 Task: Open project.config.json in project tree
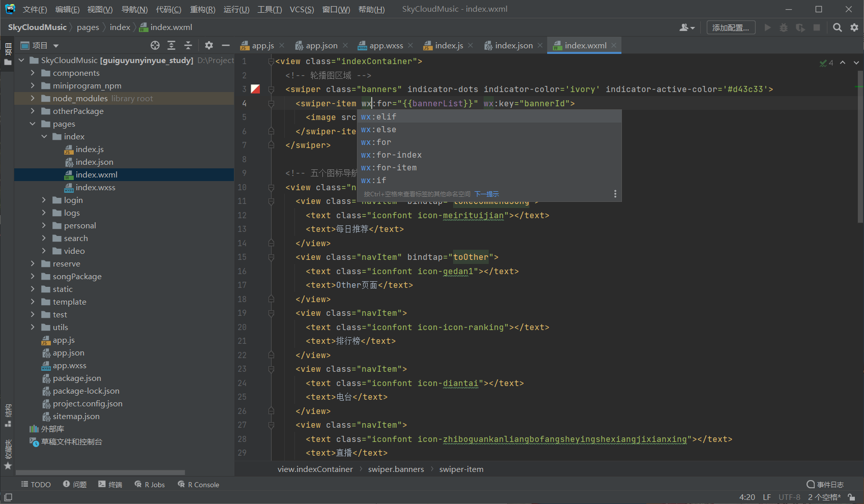pos(87,403)
